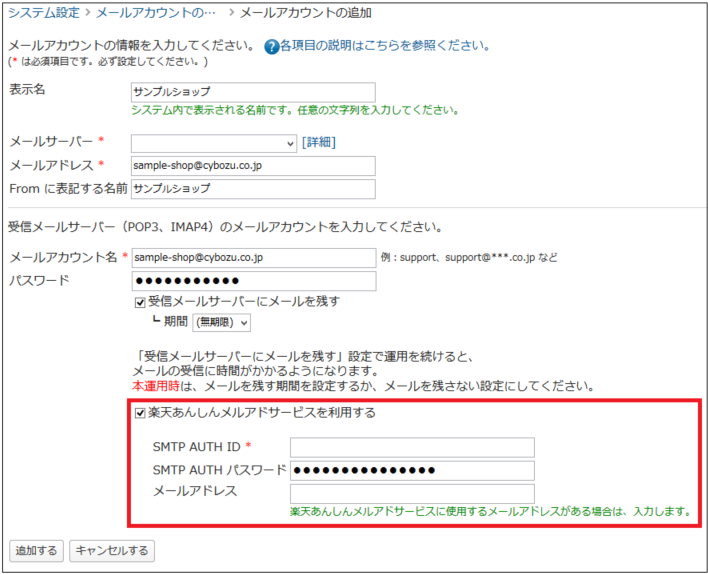Click the メールアドレス field containing sample-shop@cybozu.co.jp
This screenshot has height=574, width=708.
point(253,166)
